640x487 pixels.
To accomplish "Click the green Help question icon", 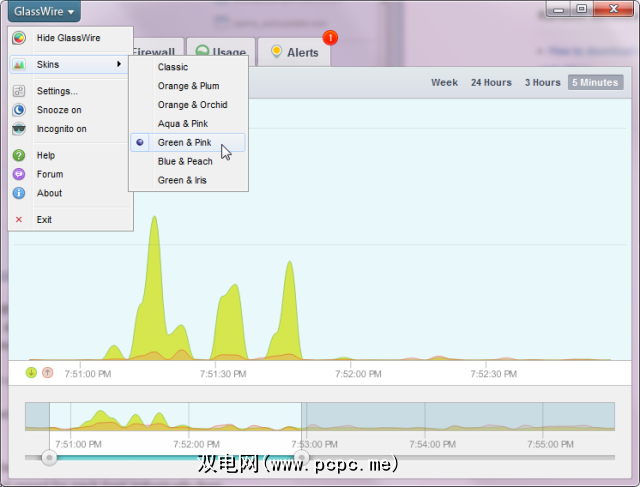I will click(19, 156).
